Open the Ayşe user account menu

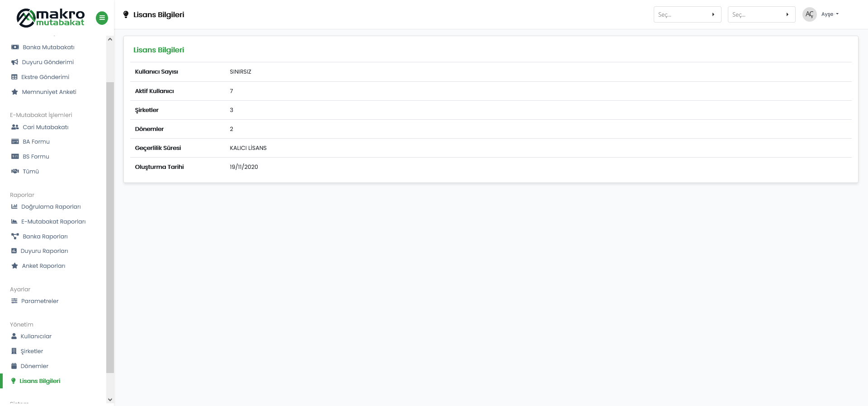click(829, 14)
